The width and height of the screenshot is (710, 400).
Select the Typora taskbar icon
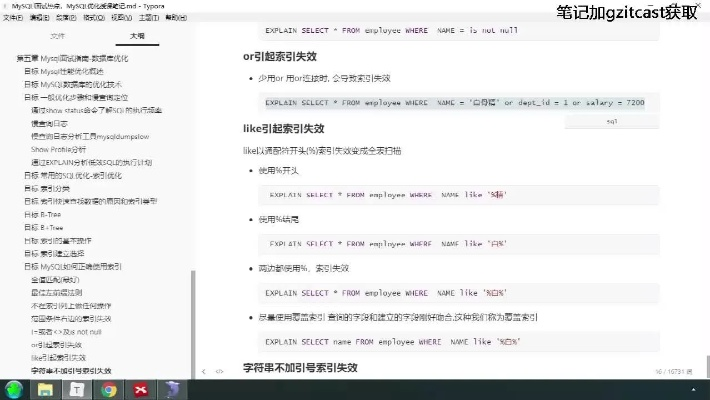[x=77, y=390]
